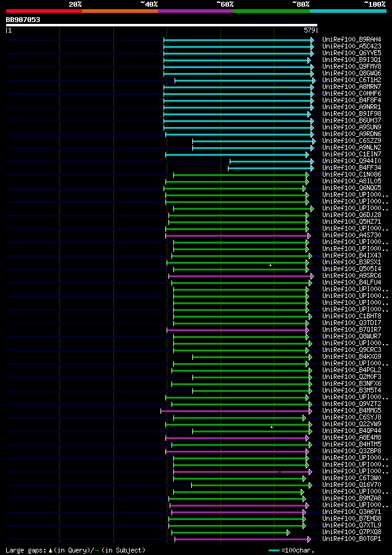
Task: Click the purple alignment bar for UniRef100_B7QIR7
Action: (236, 330)
